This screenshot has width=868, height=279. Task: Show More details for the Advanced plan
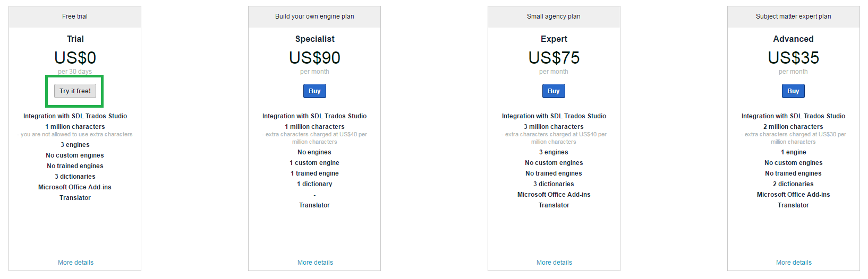(x=794, y=263)
